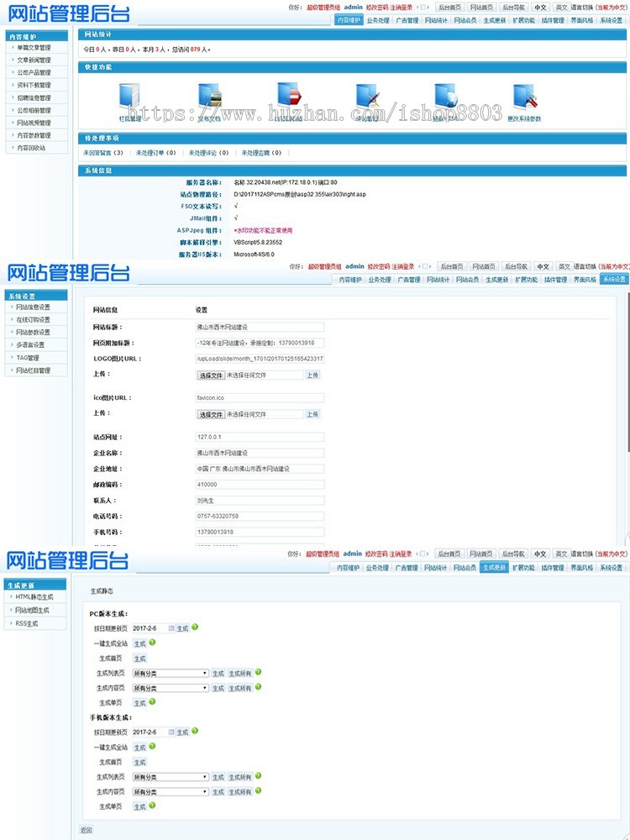This screenshot has height=840, width=630.
Task: Switch to 插件管理 tab in static generation view
Action: tap(553, 568)
